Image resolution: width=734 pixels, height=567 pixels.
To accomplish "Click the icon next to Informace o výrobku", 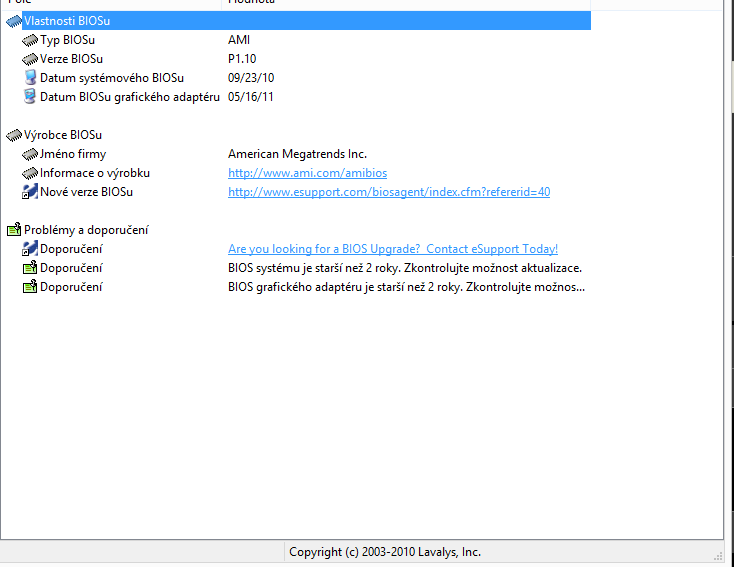I will [30, 173].
